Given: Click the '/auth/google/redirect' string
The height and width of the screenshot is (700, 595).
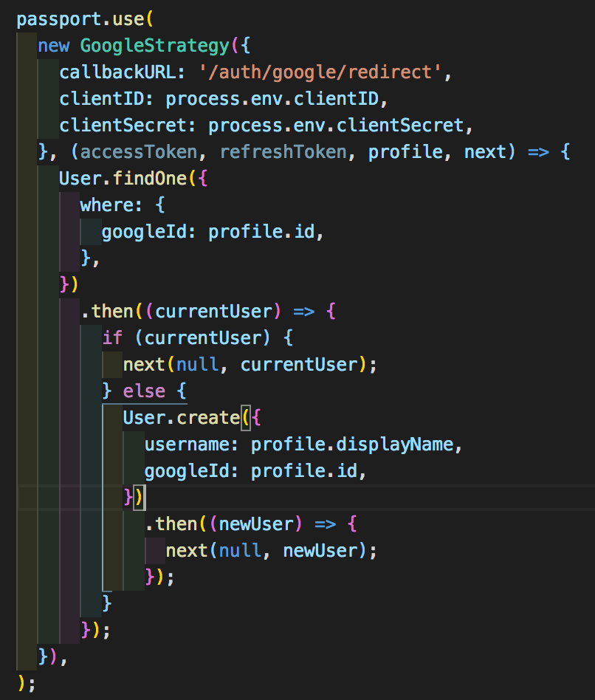Looking at the screenshot, I should 320,72.
